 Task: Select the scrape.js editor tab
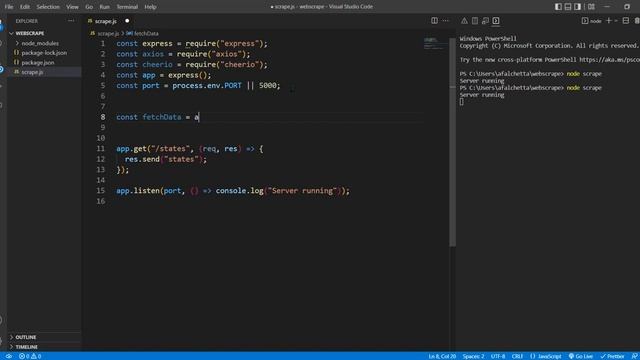[x=106, y=21]
